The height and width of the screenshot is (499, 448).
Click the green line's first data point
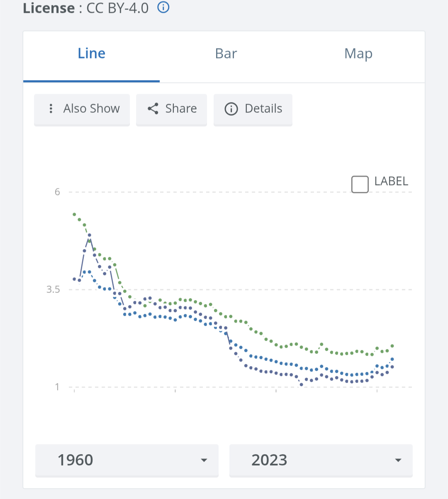click(74, 214)
